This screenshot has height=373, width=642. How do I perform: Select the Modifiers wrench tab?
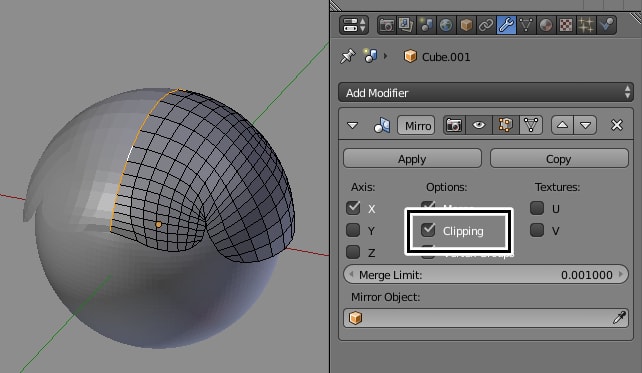[x=506, y=25]
